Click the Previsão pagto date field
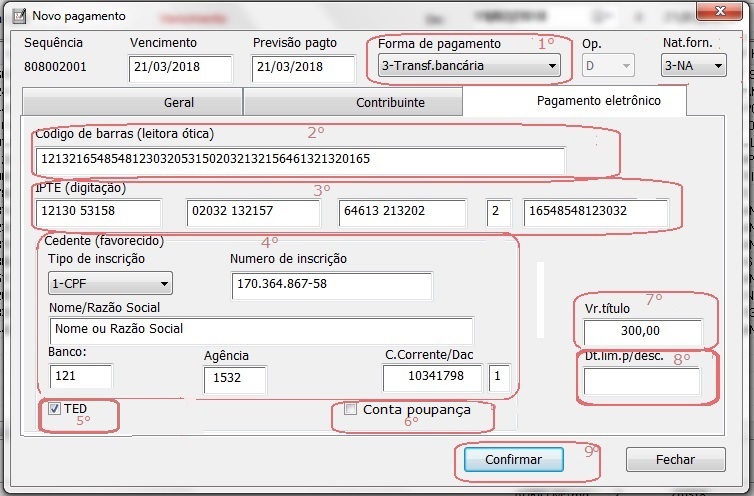 coord(304,68)
